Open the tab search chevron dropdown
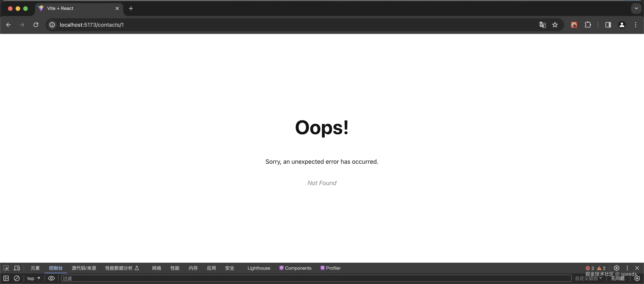The height and width of the screenshot is (284, 644). pyautogui.click(x=636, y=8)
